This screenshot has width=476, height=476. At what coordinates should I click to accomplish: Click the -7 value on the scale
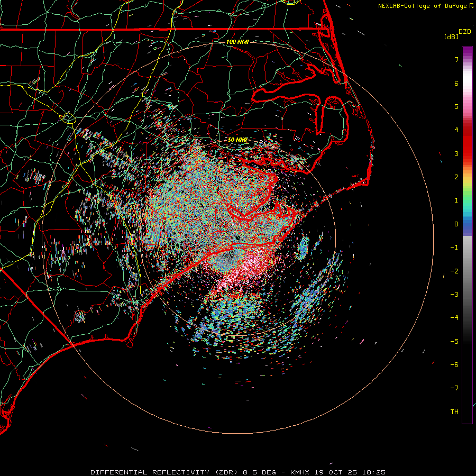(454, 388)
